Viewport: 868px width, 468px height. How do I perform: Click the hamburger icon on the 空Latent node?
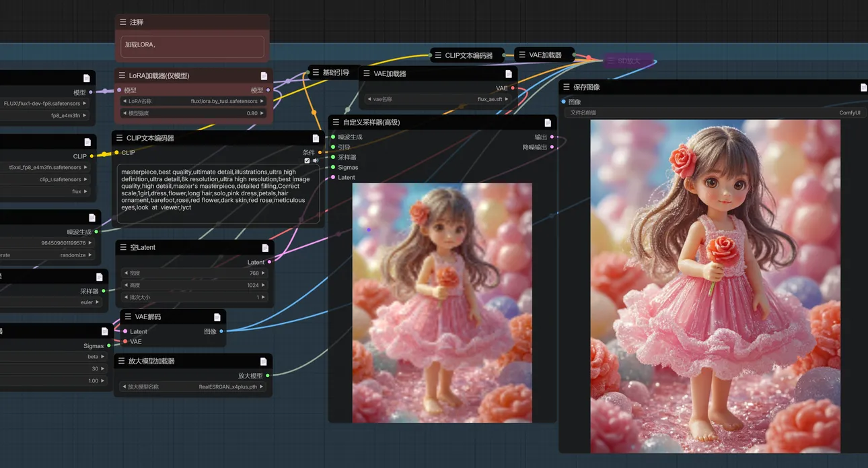(x=122, y=248)
